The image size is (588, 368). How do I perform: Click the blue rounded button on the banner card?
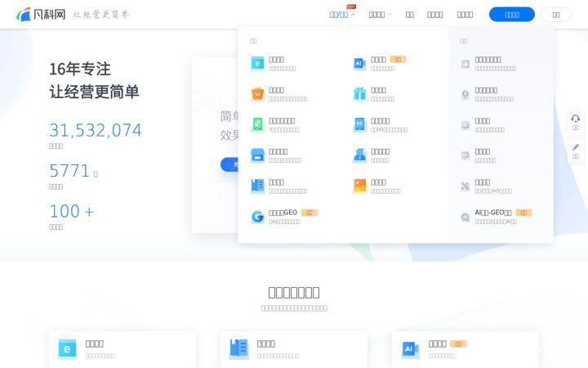[x=229, y=164]
